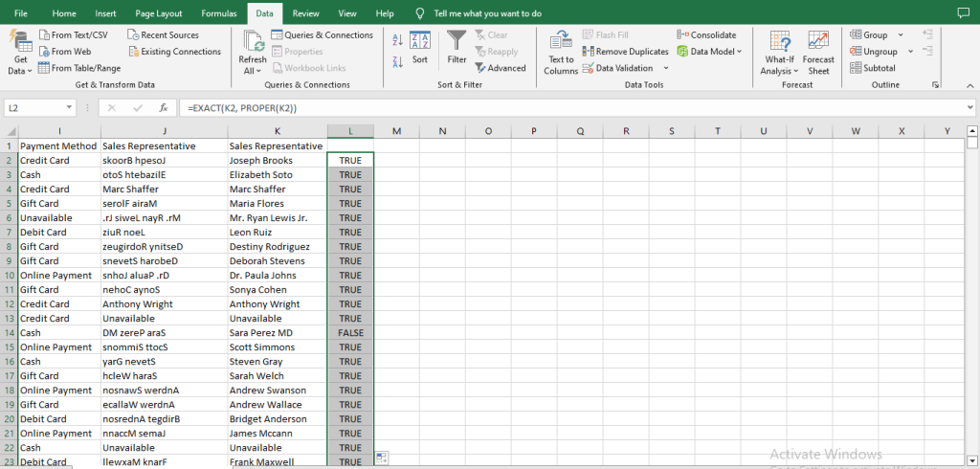Click Tell me what you want to do

[x=487, y=13]
